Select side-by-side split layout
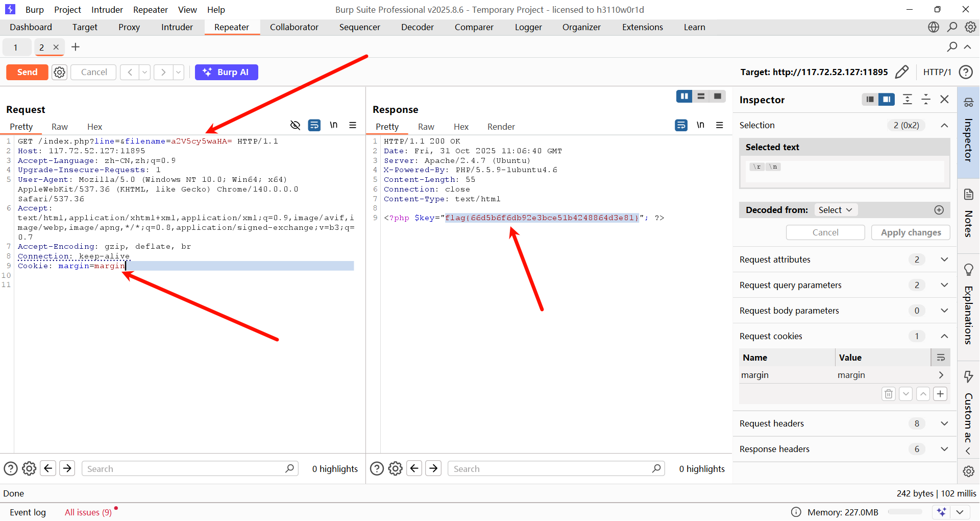Image resolution: width=980 pixels, height=521 pixels. click(x=684, y=96)
